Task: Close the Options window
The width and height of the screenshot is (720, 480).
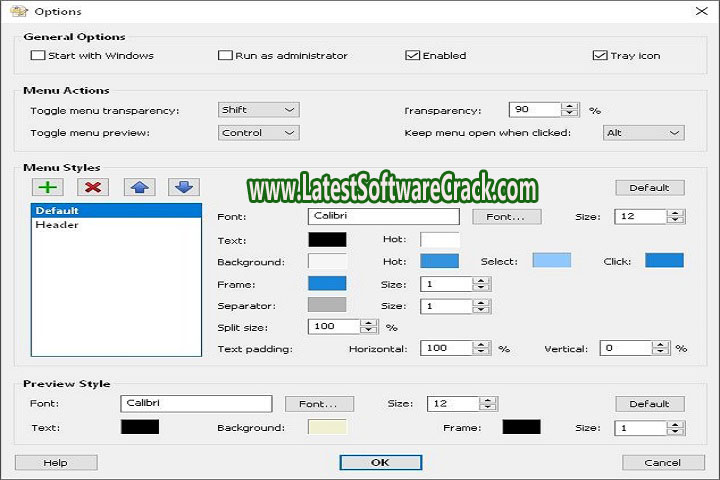Action: 701,11
